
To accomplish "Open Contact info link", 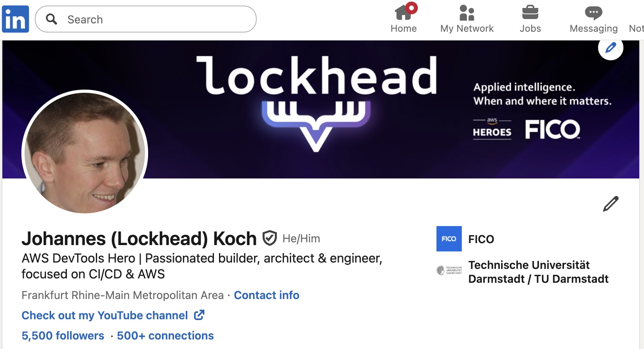I will (x=267, y=295).
